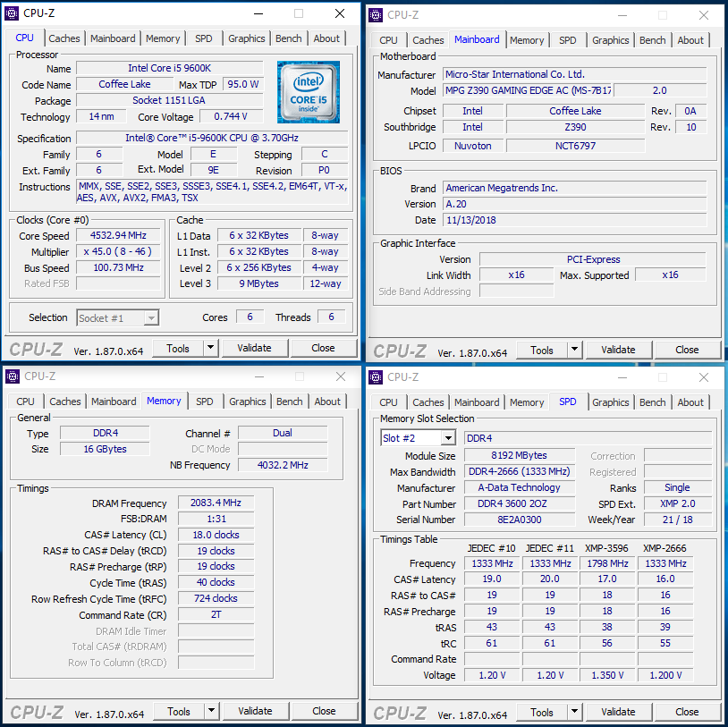Click the Part Number DDR4 3600 2OZ field
Viewport: 728px width, 727px height.
coord(519,503)
